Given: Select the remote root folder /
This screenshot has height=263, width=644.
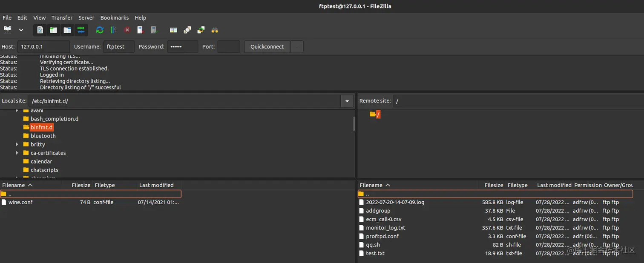Looking at the screenshot, I should pos(378,114).
